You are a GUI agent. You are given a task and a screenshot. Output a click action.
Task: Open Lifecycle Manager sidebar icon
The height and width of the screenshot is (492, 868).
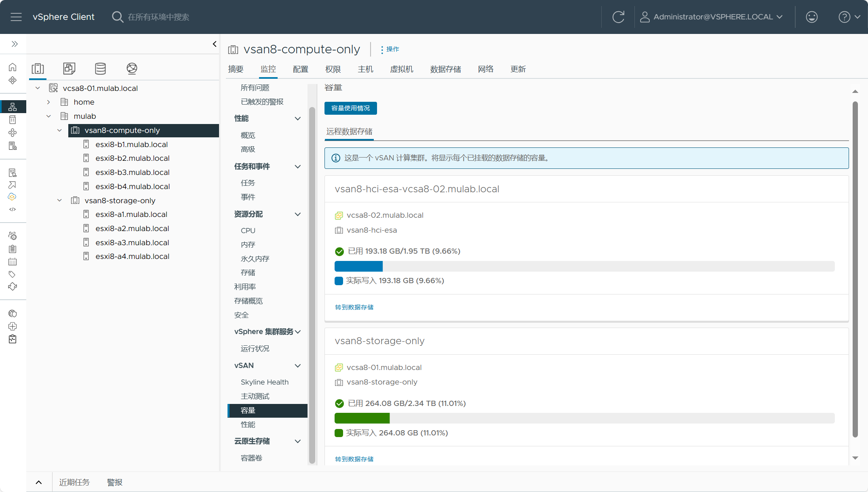point(13,287)
